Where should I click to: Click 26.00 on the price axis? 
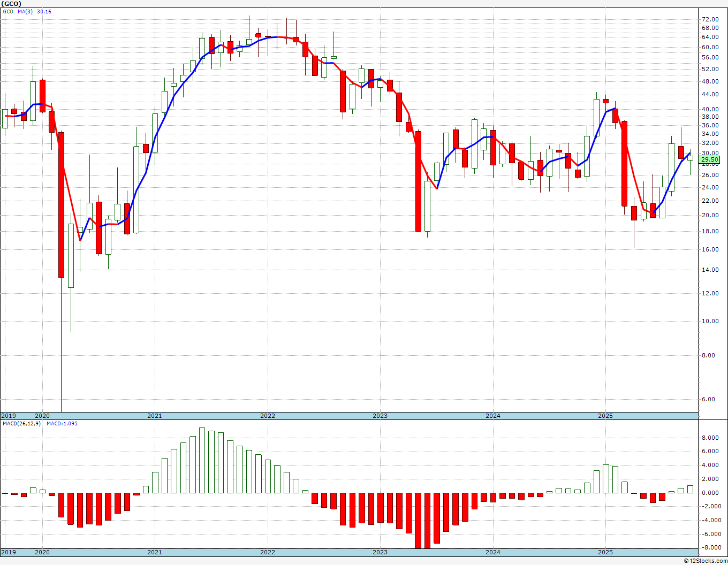click(710, 175)
